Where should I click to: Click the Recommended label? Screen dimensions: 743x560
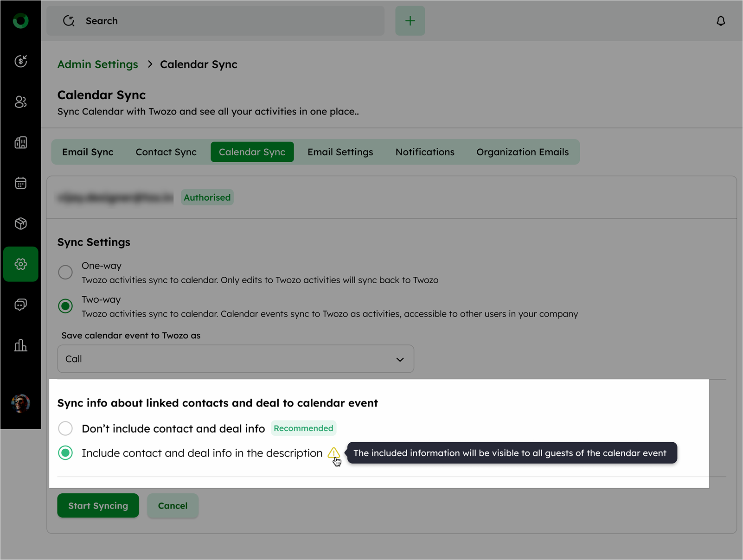tap(303, 428)
